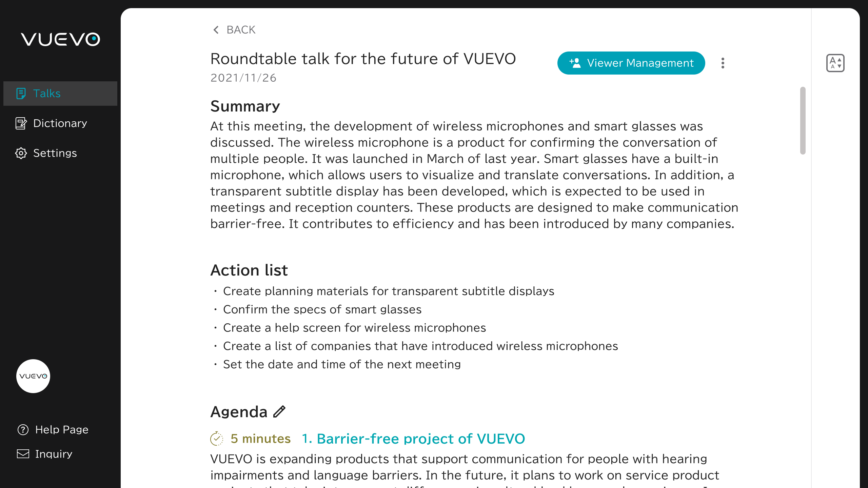Open Settings using the gear icon
Screen dimensions: 868x488
tap(21, 153)
